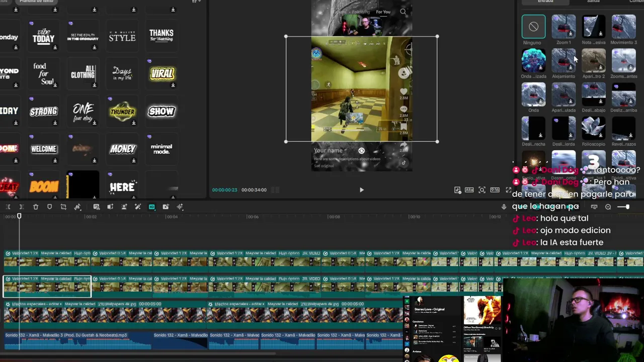Select the crop tool in timeline toolbar
The image size is (644, 362).
[x=63, y=207]
